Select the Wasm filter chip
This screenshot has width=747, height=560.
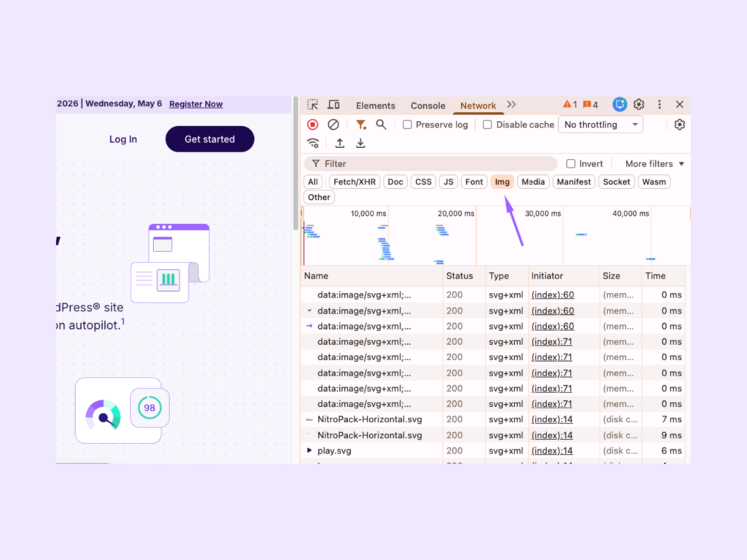[x=654, y=182]
